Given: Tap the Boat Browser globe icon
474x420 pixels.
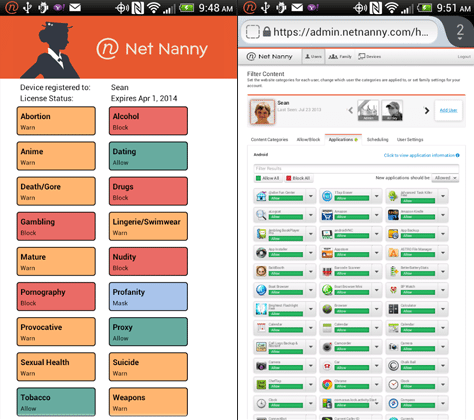Looking at the screenshot, I should point(261,290).
